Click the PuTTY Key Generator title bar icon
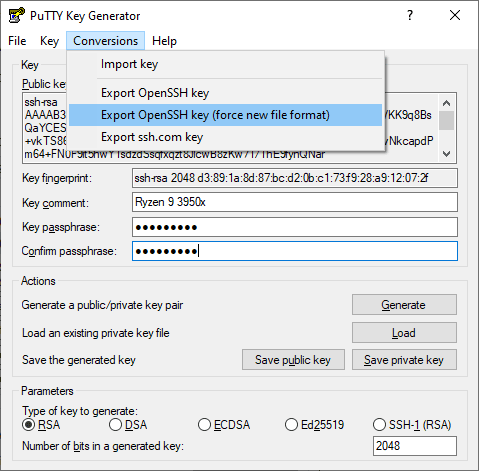479x471 pixels. tap(17, 15)
